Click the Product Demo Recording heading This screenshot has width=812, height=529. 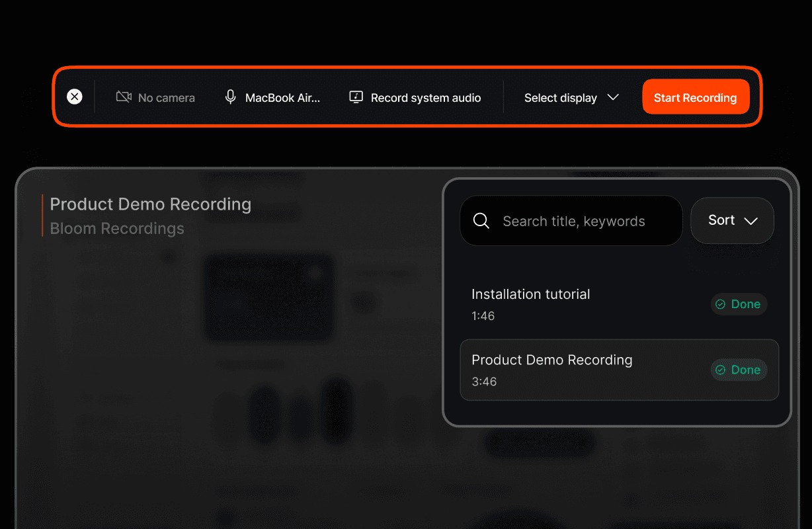[x=151, y=204]
